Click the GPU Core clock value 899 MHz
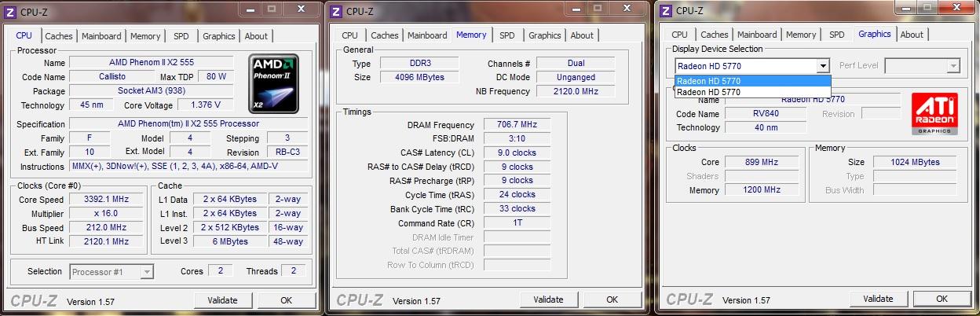 [x=762, y=163]
